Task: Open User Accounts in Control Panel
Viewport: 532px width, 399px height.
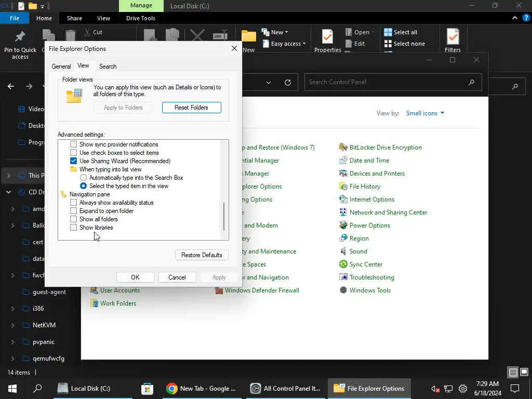Action: 115,290
